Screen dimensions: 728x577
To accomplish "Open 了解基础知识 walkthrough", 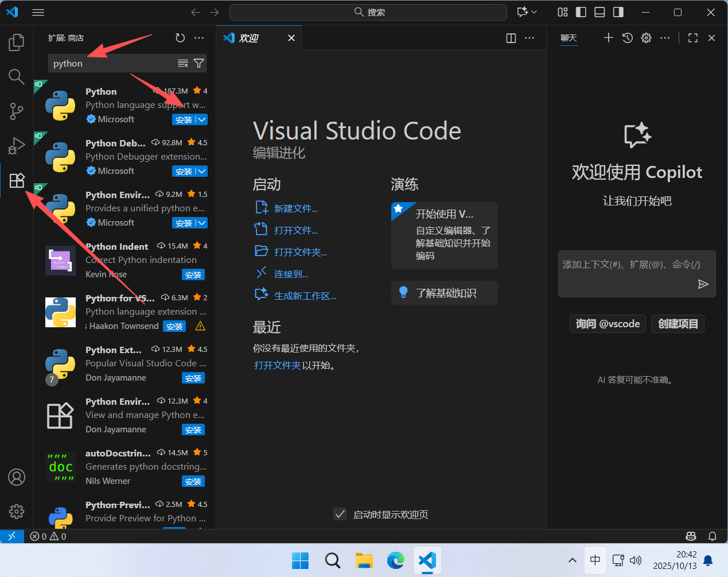I will [x=445, y=293].
